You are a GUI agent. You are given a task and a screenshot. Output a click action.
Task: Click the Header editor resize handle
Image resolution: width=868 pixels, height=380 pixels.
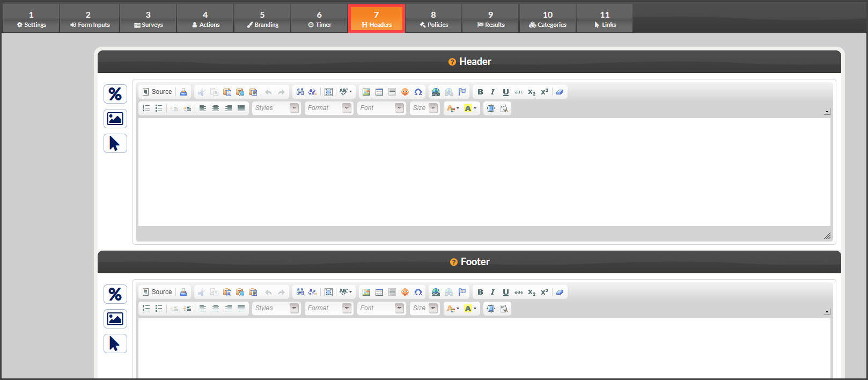[x=827, y=236]
